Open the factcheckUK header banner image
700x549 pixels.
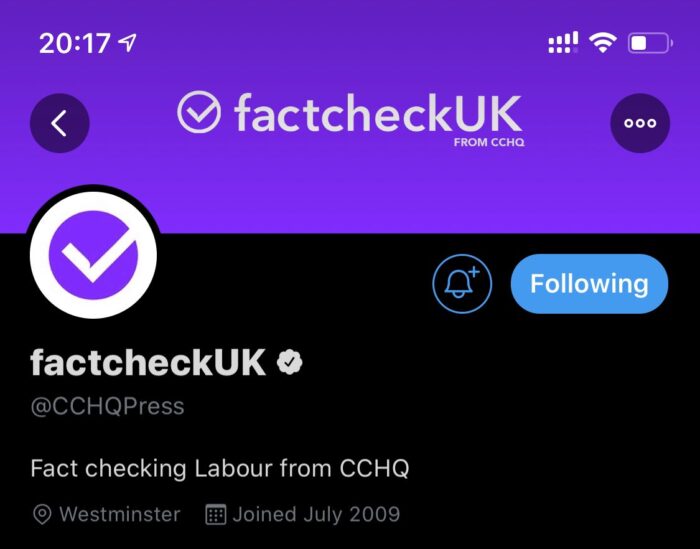[x=350, y=116]
